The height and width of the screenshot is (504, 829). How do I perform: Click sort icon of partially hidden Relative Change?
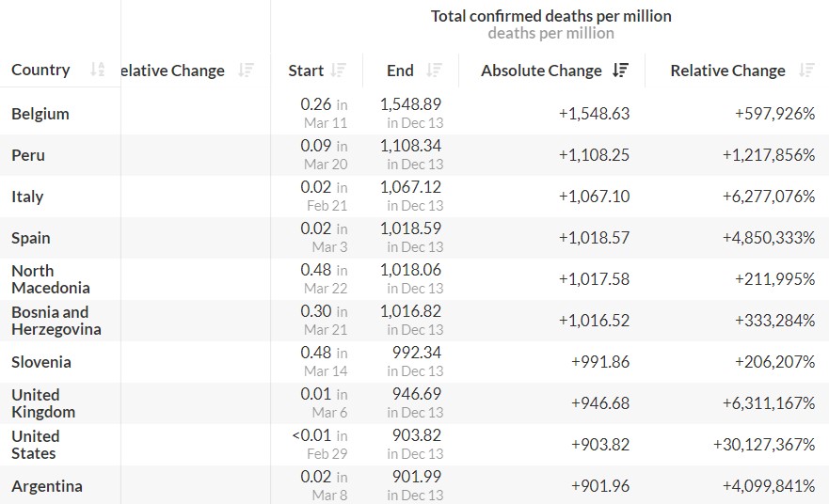coord(246,71)
